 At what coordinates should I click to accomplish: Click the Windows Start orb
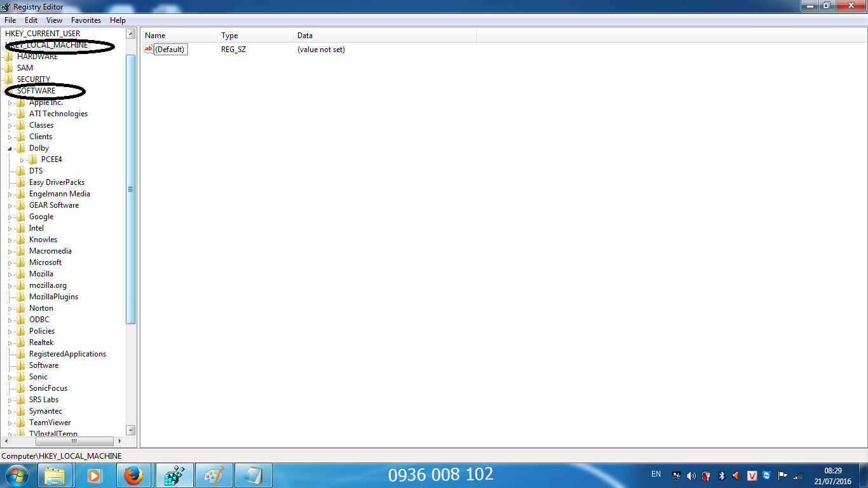point(17,475)
